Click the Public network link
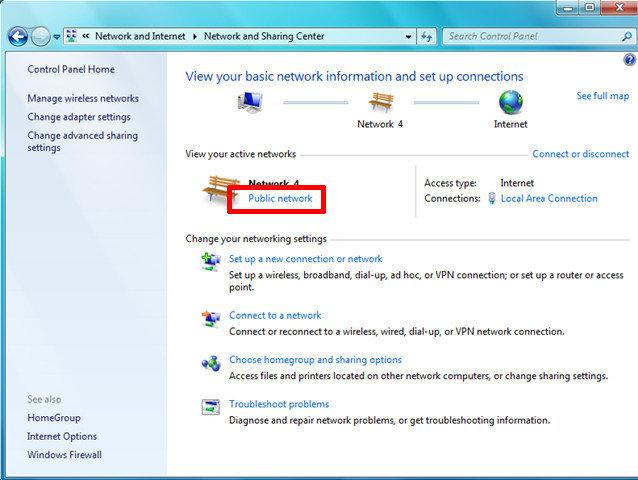The width and height of the screenshot is (638, 480). [x=280, y=199]
